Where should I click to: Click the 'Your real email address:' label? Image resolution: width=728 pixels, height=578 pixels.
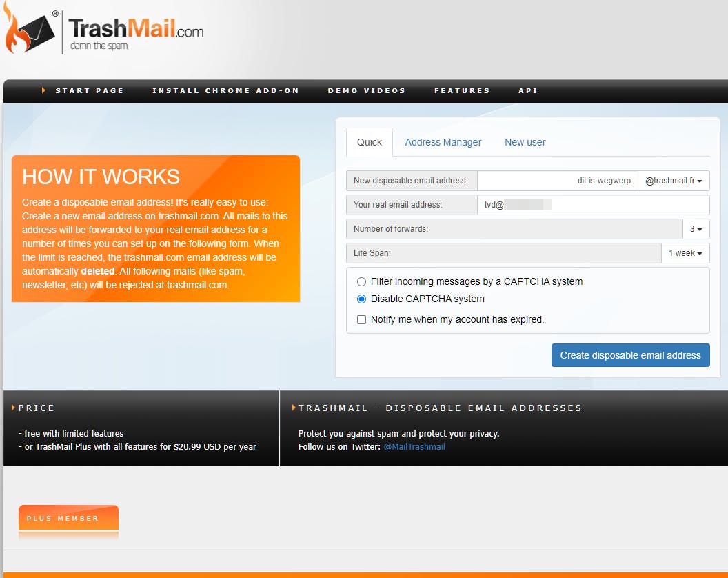(398, 205)
